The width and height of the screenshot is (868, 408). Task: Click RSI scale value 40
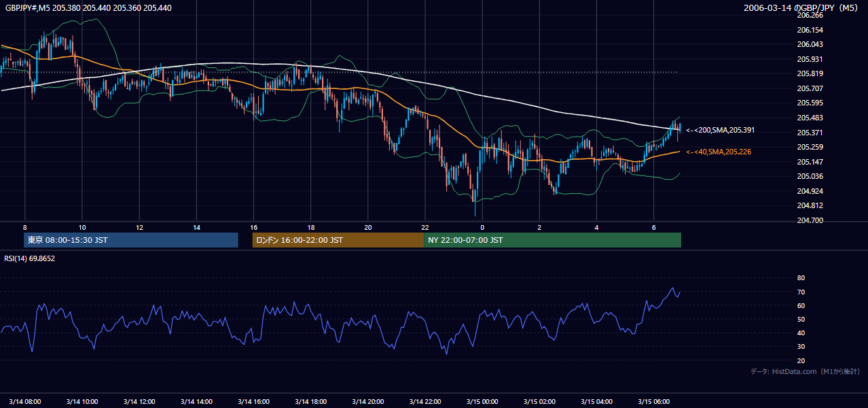(801, 333)
